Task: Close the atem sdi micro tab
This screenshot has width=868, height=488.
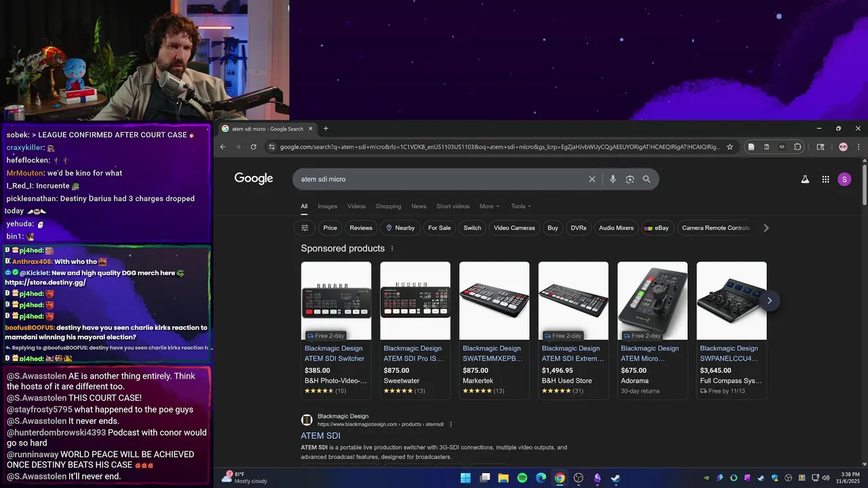Action: point(311,129)
